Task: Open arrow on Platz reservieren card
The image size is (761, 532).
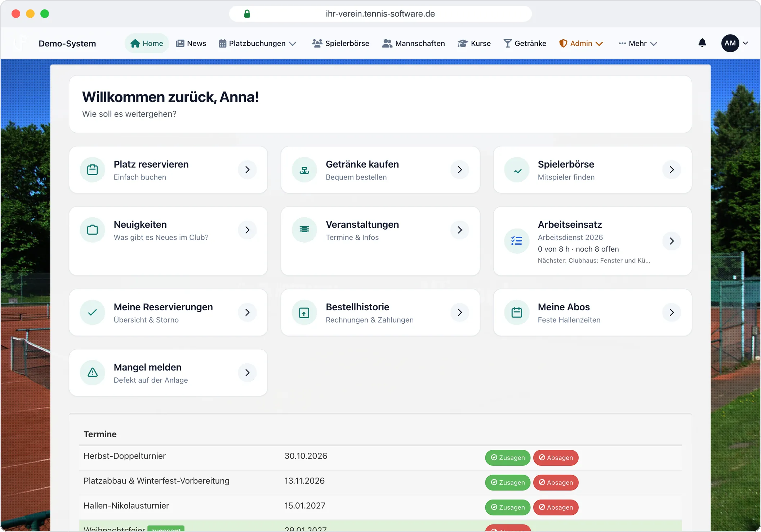Action: (x=248, y=170)
